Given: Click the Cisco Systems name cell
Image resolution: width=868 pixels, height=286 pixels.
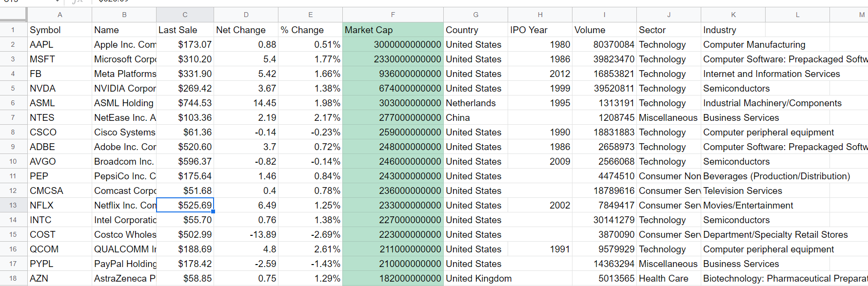Looking at the screenshot, I should (x=124, y=132).
